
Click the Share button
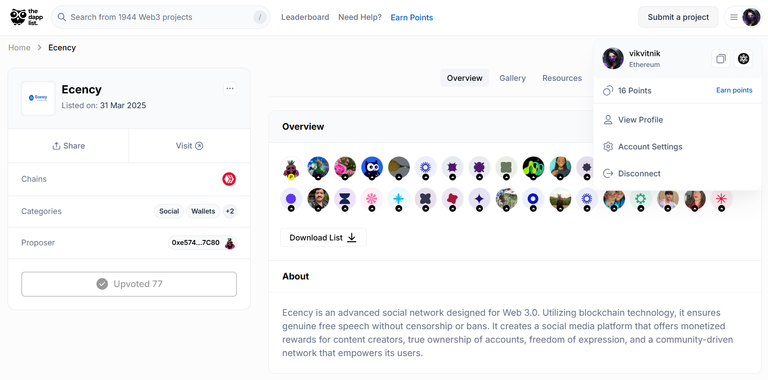(x=69, y=146)
